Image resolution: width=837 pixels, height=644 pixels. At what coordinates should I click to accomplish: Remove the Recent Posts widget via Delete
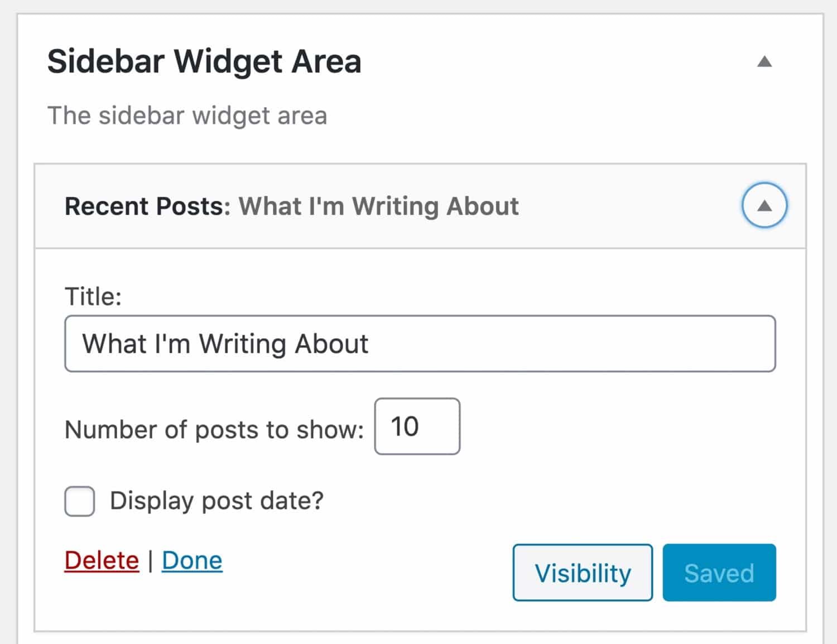(101, 560)
